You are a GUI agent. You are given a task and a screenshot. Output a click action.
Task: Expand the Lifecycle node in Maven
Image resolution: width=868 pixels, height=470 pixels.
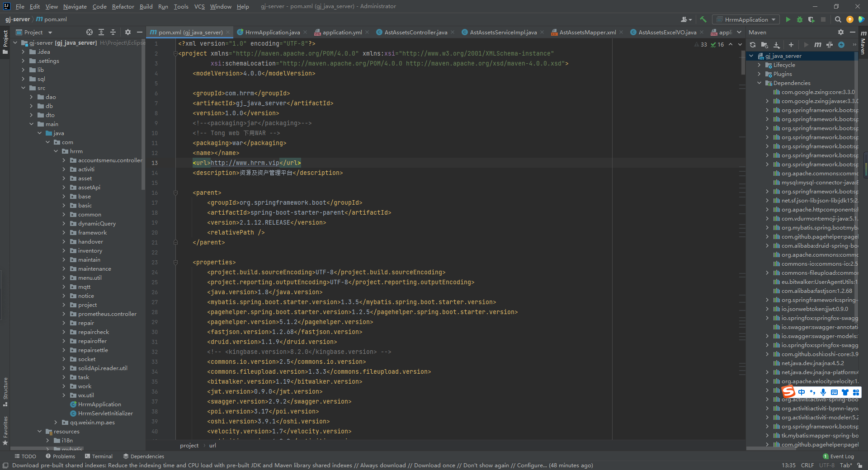pyautogui.click(x=759, y=65)
